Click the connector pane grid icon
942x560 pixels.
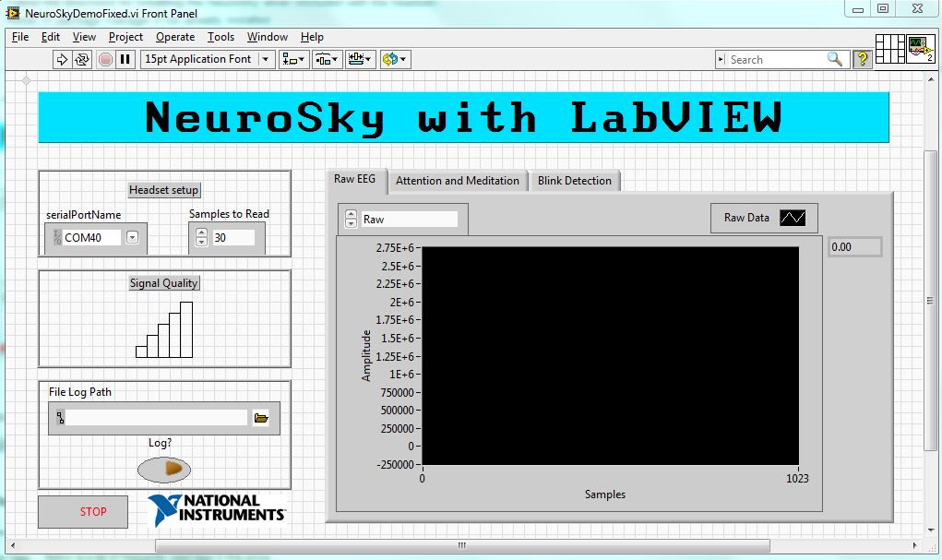point(889,49)
